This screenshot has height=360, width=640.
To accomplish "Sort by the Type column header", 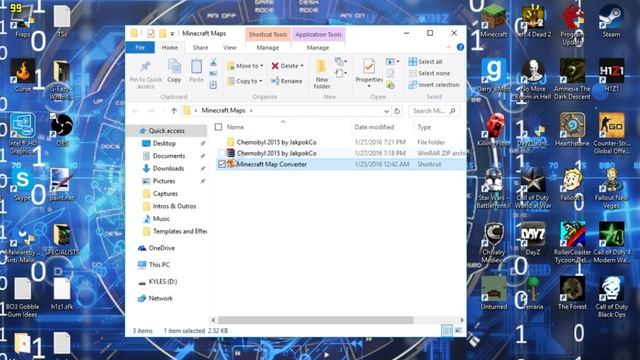I will point(424,127).
